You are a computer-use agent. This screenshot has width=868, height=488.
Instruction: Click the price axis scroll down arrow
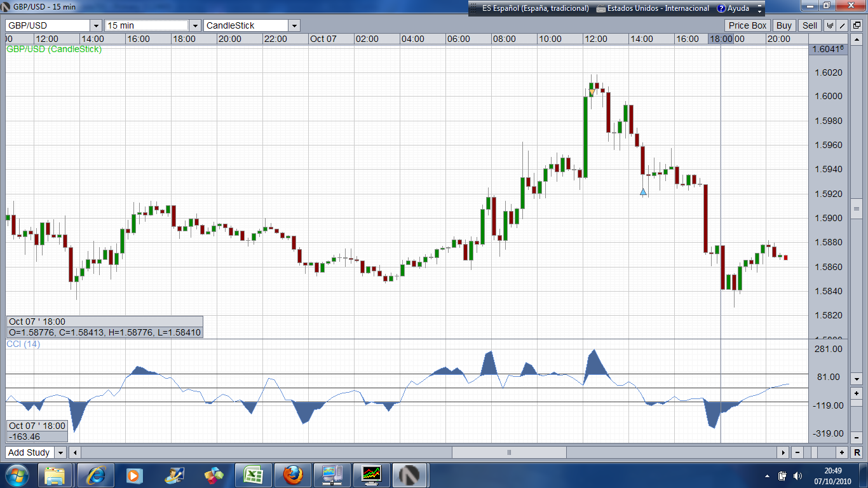pos(857,379)
